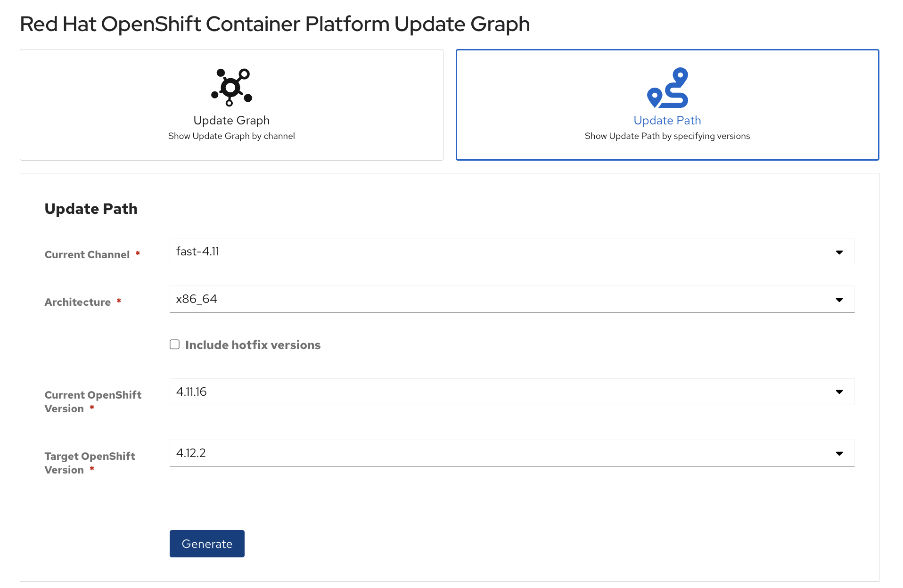
Task: Open the Current OpenShift Version dropdown
Action: coord(512,391)
